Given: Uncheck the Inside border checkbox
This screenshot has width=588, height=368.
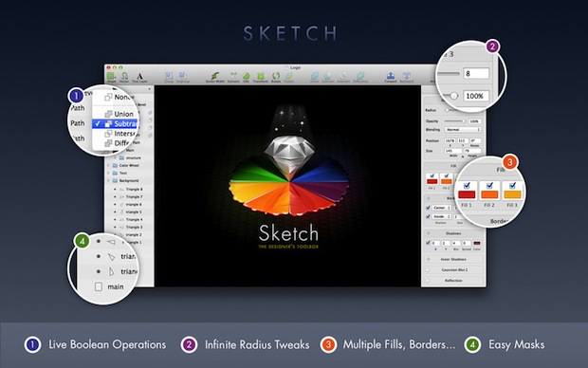Looking at the screenshot, I should pyautogui.click(x=428, y=216).
